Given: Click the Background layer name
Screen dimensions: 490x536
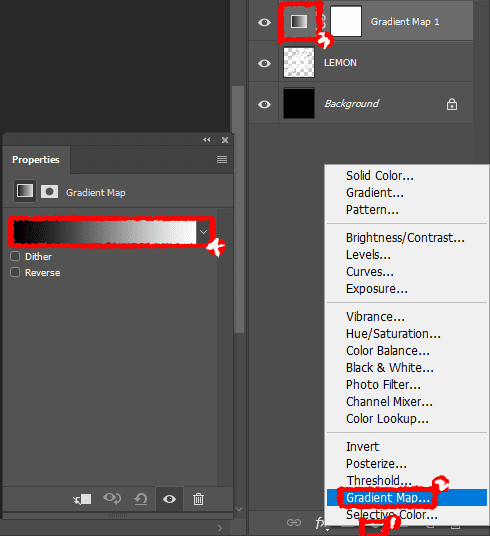Looking at the screenshot, I should (x=352, y=104).
